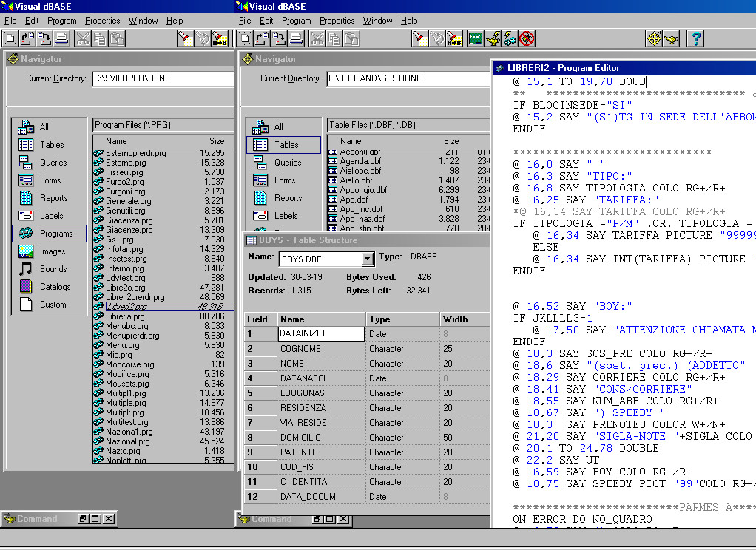Maximize the left Command window
The width and height of the screenshot is (756, 550).
95,519
